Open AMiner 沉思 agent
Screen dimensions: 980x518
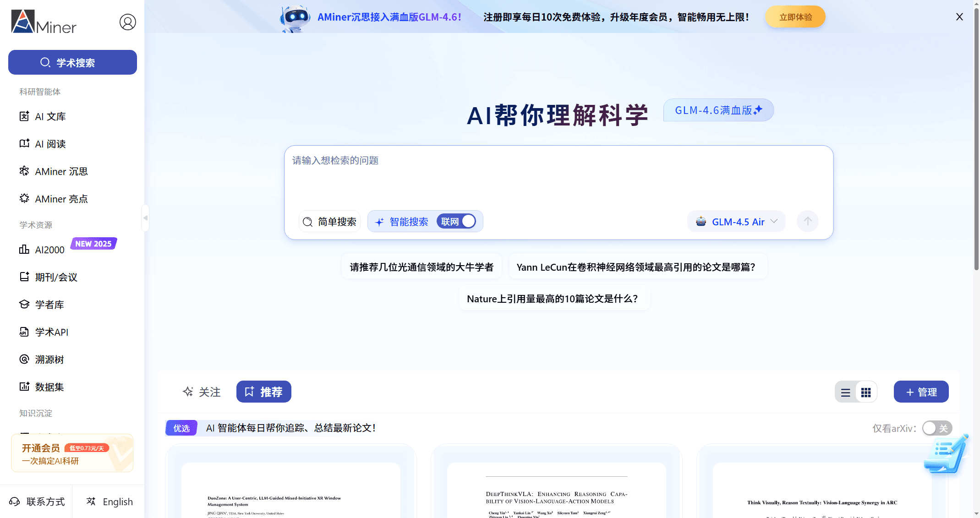coord(61,171)
